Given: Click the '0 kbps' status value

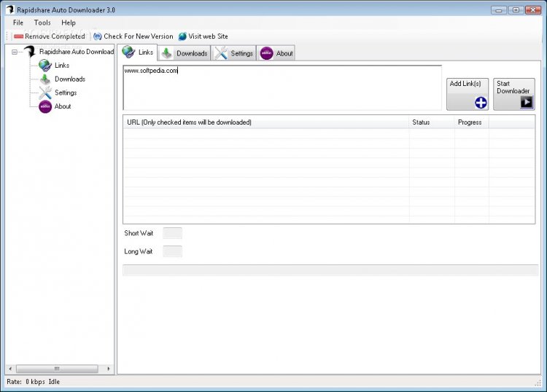Looking at the screenshot, I should click(x=35, y=382).
